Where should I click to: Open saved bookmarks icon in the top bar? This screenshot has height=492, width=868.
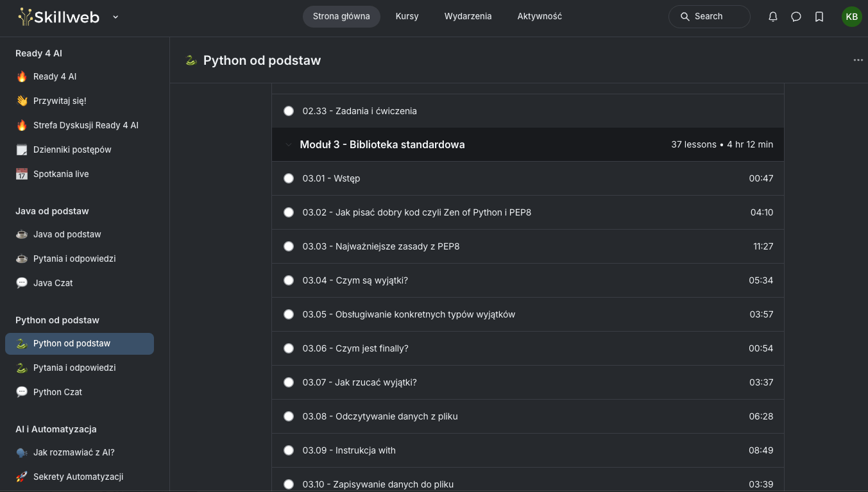click(819, 17)
